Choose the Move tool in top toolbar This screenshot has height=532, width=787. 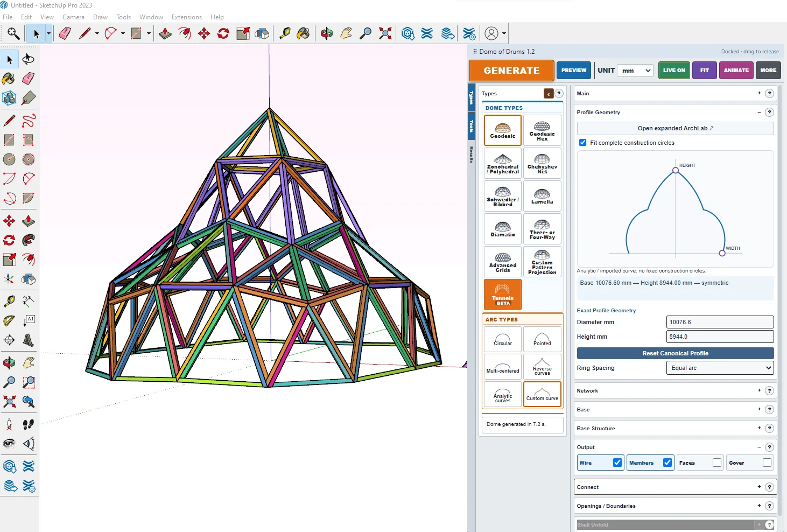pyautogui.click(x=204, y=33)
